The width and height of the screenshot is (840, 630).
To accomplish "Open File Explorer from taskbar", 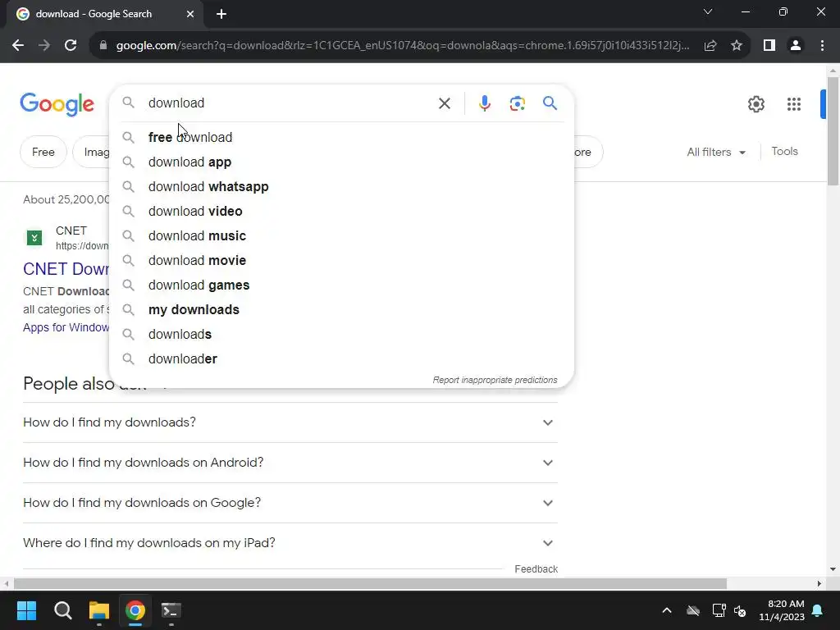I will click(99, 610).
